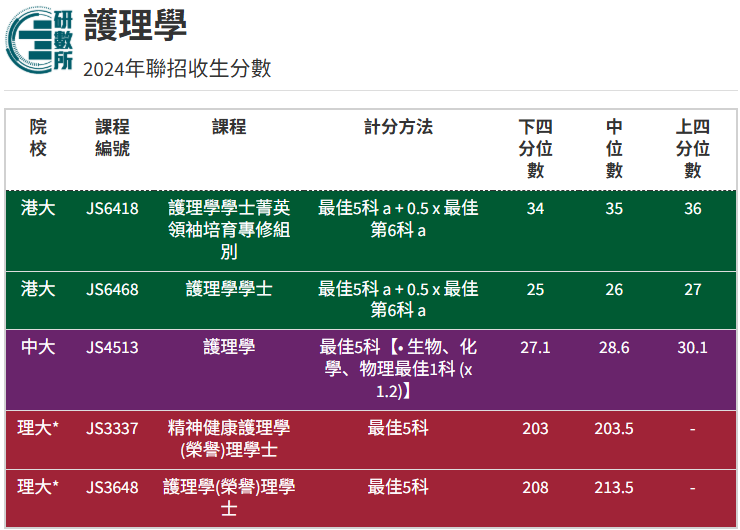Viewport: 740px width, 530px height.
Task: Click the 中大 institution cell
Action: (38, 347)
